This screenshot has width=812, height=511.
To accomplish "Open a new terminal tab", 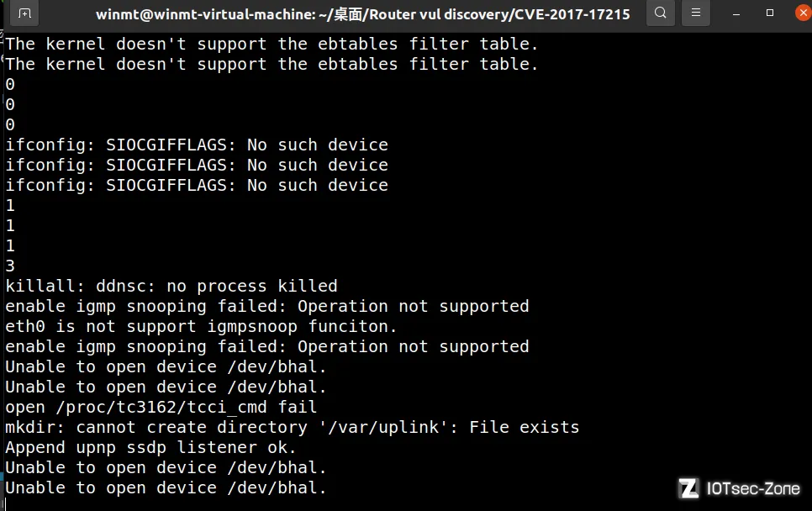I will tap(24, 13).
